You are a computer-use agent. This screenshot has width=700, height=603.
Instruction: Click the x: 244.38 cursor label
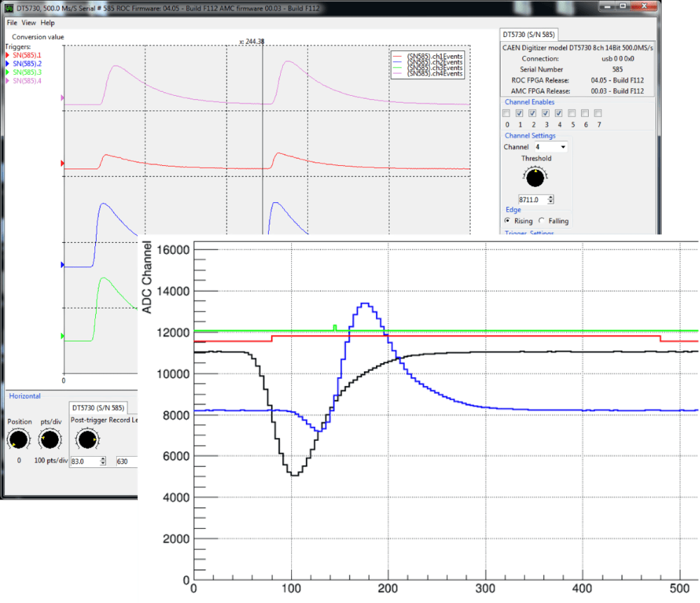pos(252,41)
